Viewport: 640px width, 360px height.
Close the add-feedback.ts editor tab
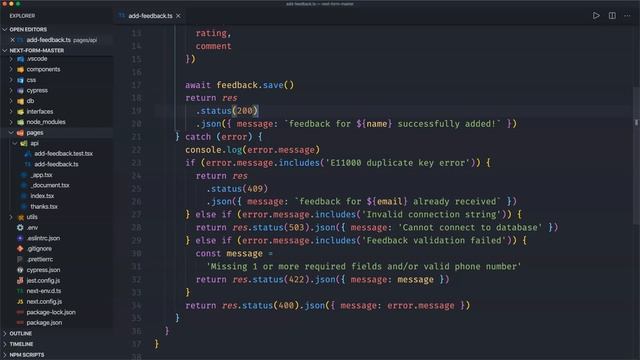coord(178,16)
